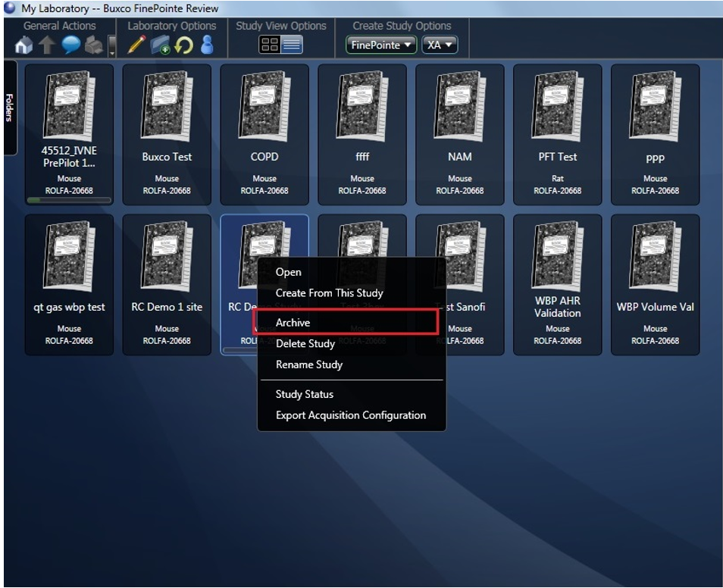The height and width of the screenshot is (588, 723).
Task: Click the yellow pencil edit icon
Action: point(136,45)
